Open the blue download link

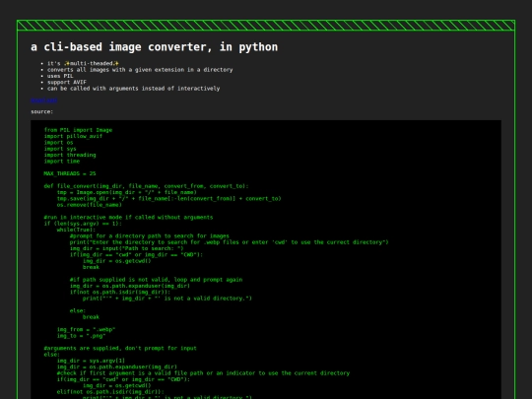tap(43, 100)
